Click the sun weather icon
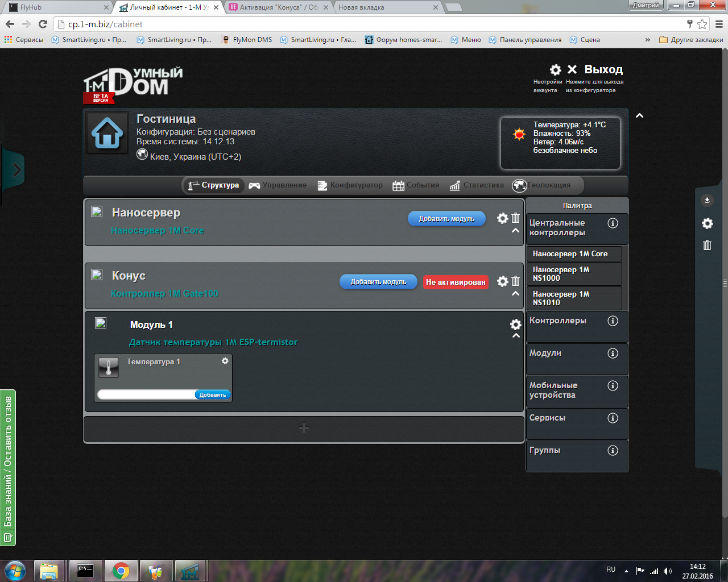The height and width of the screenshot is (582, 728). point(519,134)
